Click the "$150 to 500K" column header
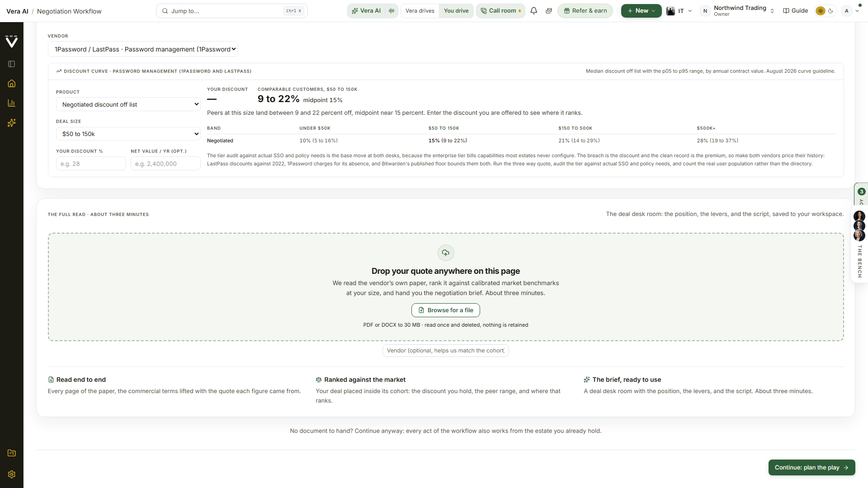This screenshot has height=488, width=868. (x=576, y=128)
